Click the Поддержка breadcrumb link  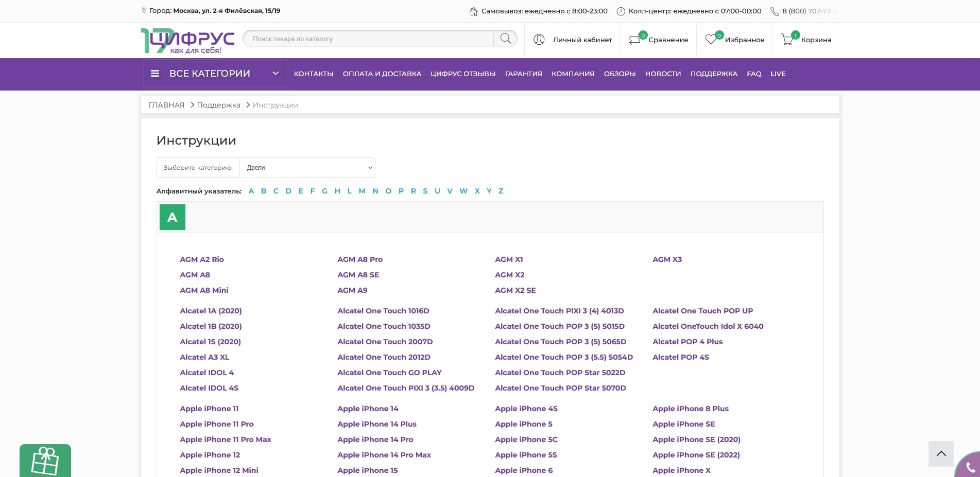(x=218, y=105)
